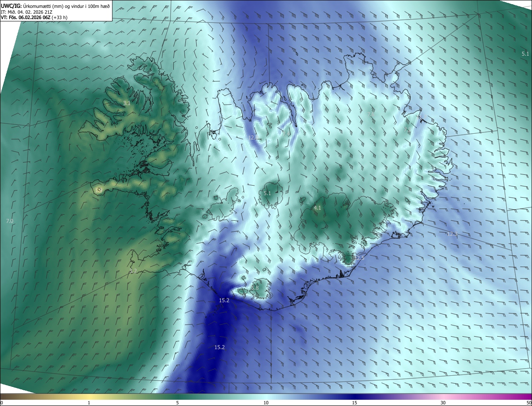Click the 10 tick label on color scale
This screenshot has height=406, width=532.
pos(266,403)
